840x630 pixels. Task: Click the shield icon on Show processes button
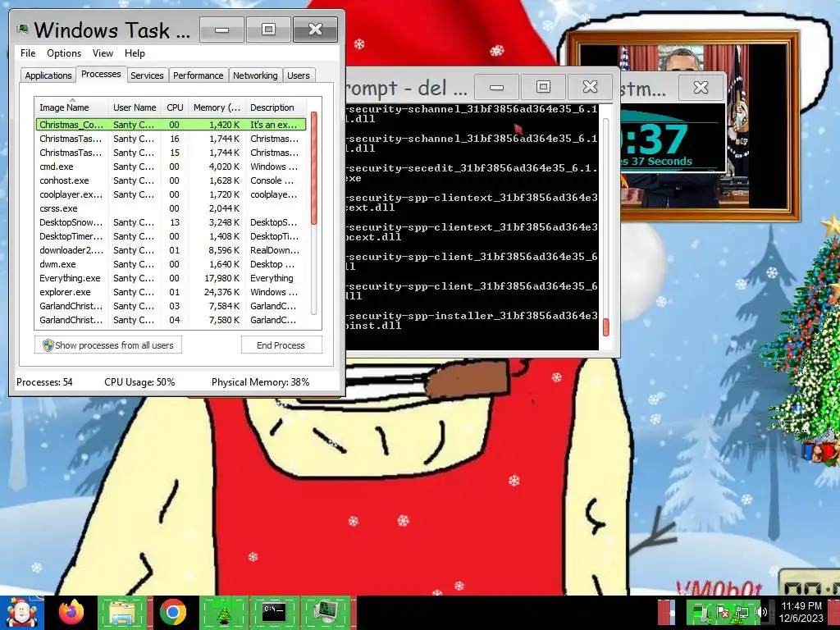click(x=48, y=345)
